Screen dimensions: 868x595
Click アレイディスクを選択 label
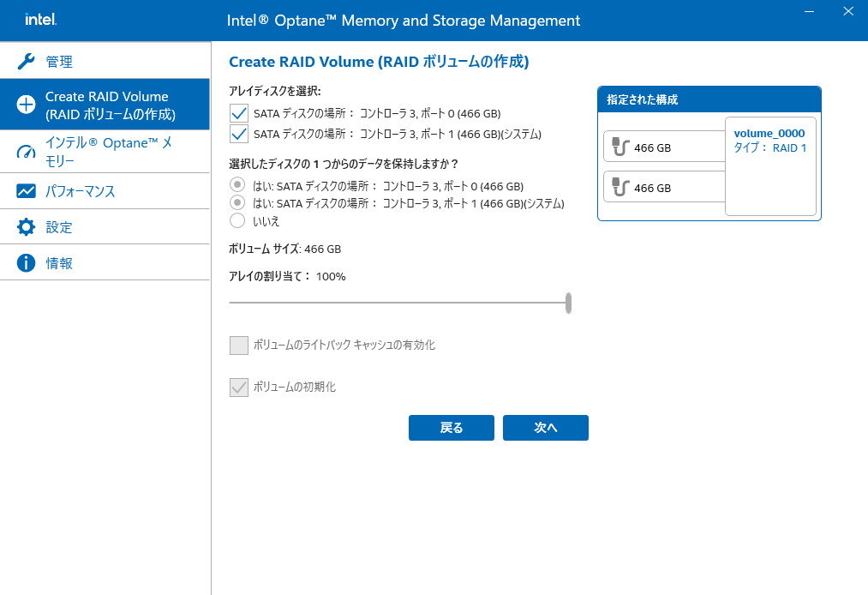(275, 91)
